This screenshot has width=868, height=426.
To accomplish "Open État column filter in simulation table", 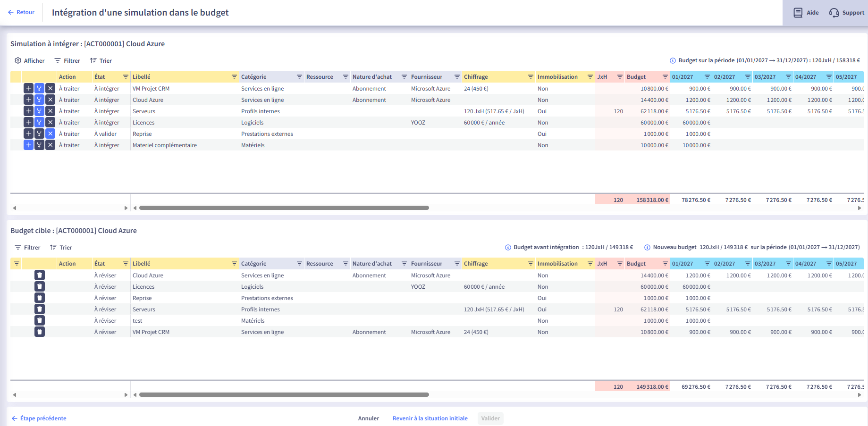I will click(x=126, y=77).
